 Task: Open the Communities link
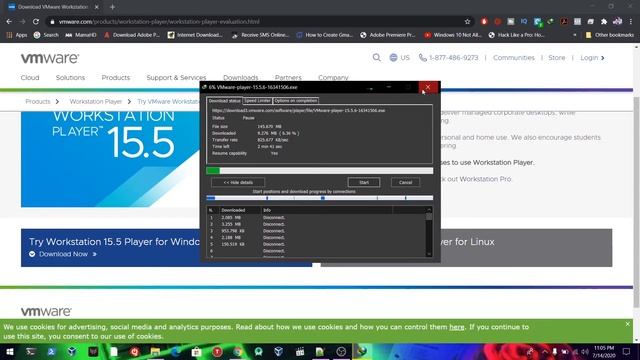pos(513,58)
